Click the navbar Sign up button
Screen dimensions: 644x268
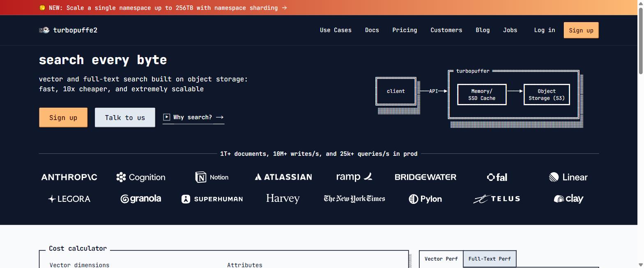[x=581, y=30]
